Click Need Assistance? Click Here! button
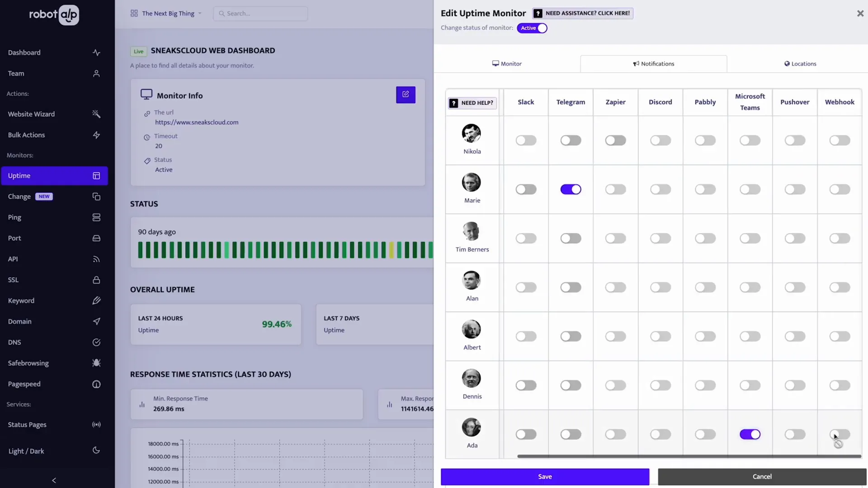Screen dimensions: 868x488 (x=583, y=13)
